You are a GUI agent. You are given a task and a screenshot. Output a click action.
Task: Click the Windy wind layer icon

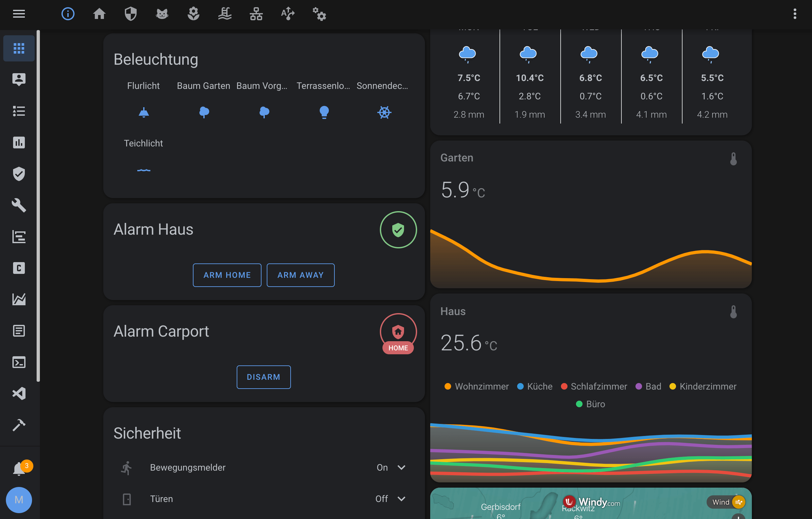(738, 502)
